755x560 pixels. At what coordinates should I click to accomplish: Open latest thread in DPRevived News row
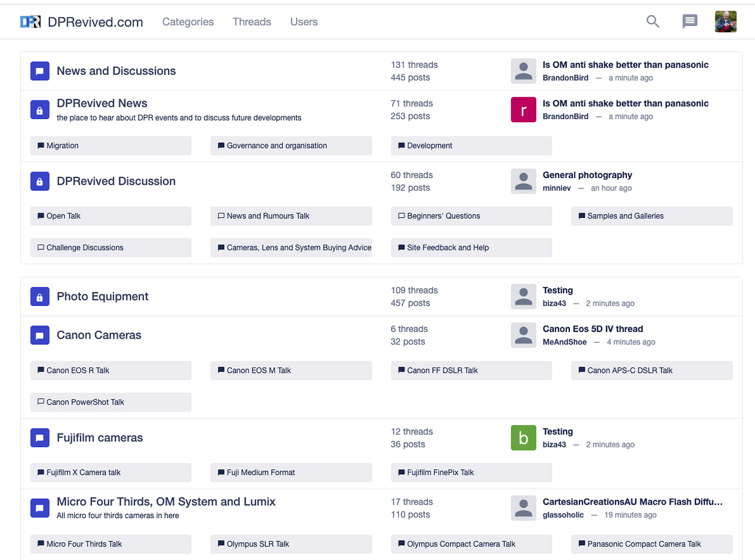(x=625, y=103)
